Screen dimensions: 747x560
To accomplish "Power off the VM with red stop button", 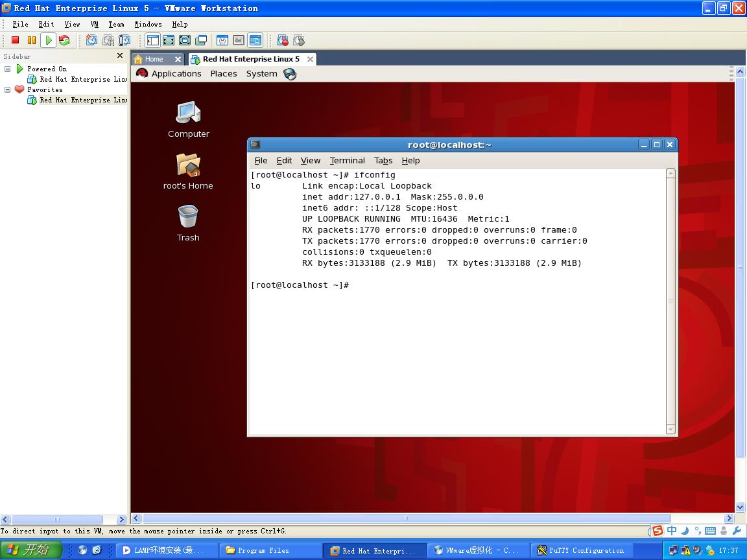I will pos(16,40).
